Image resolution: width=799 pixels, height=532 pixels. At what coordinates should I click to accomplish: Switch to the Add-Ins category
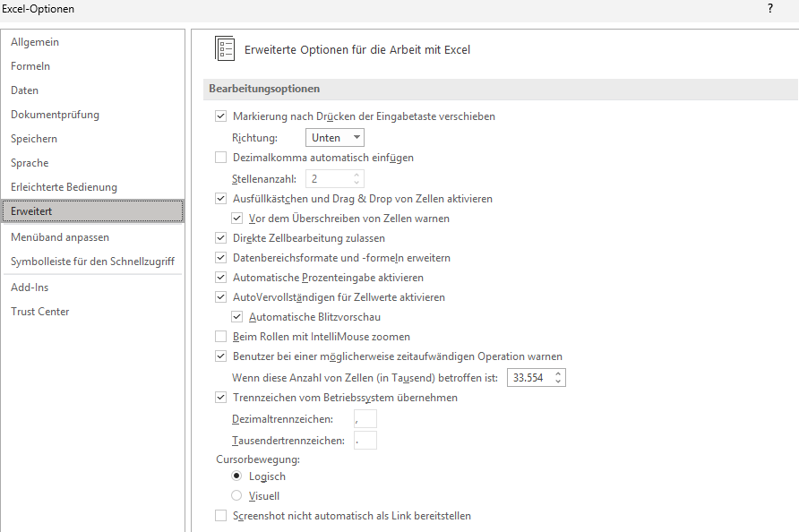click(30, 287)
